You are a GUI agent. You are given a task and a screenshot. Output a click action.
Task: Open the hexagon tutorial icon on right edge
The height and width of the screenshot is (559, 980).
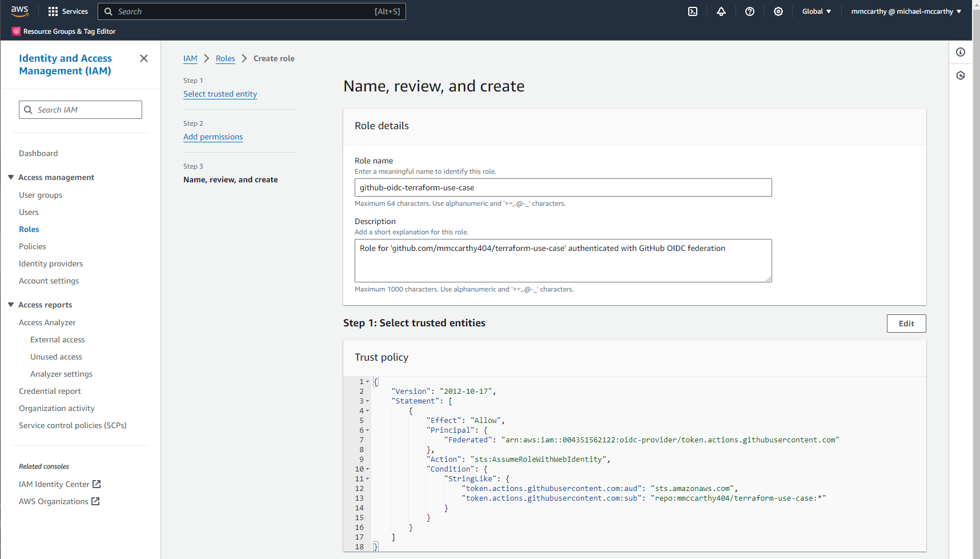click(x=961, y=75)
